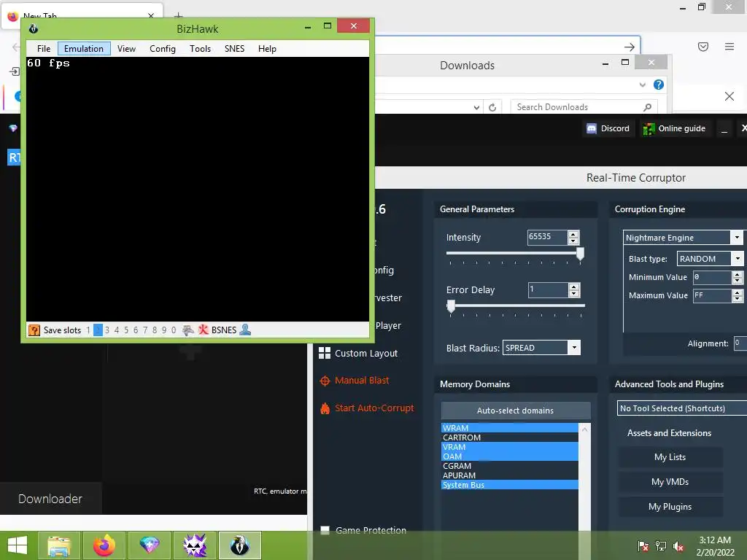Toggle the CARTROM memory domain
747x560 pixels.
click(x=510, y=437)
